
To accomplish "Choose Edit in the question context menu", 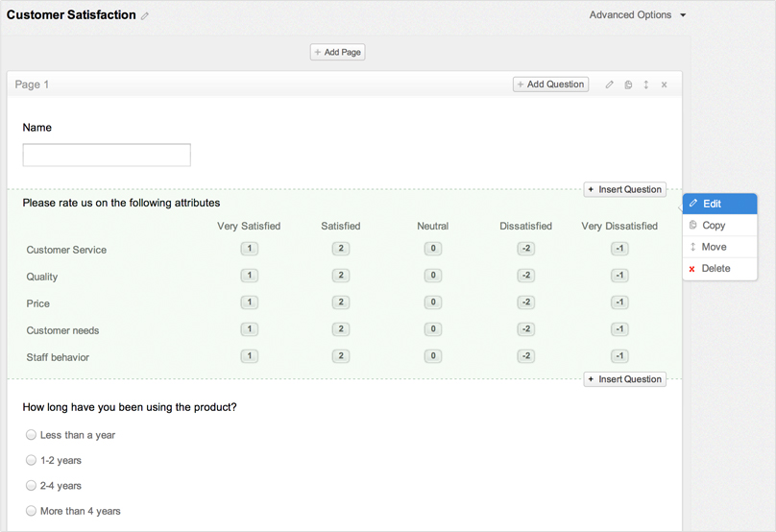I will [719, 204].
